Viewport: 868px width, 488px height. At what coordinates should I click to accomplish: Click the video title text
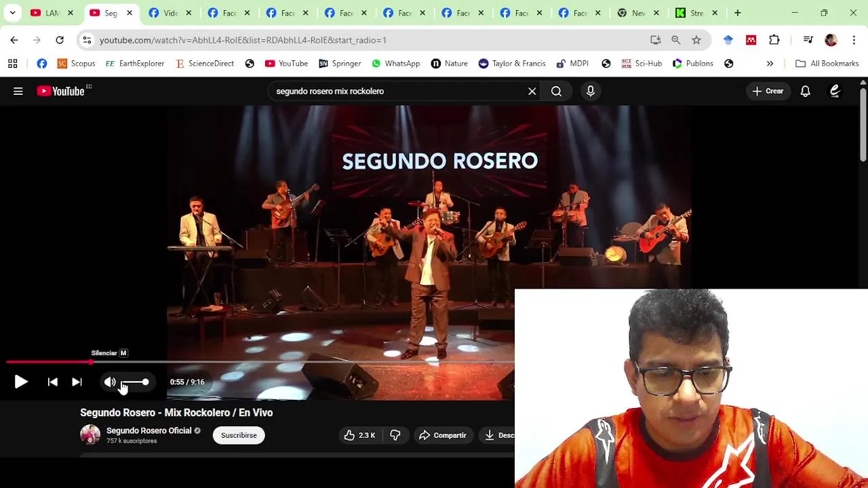pyautogui.click(x=176, y=412)
